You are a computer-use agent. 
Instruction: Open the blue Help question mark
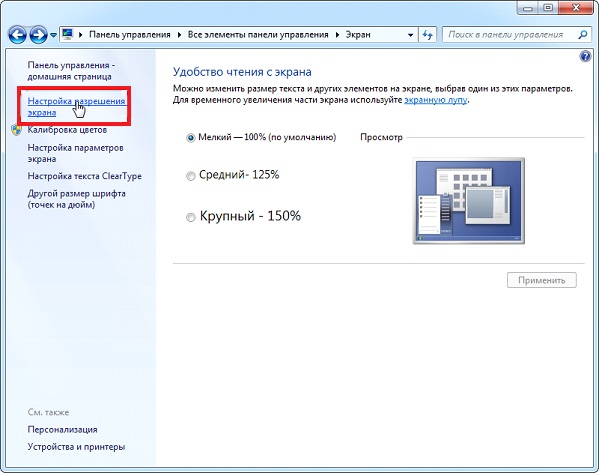[585, 57]
